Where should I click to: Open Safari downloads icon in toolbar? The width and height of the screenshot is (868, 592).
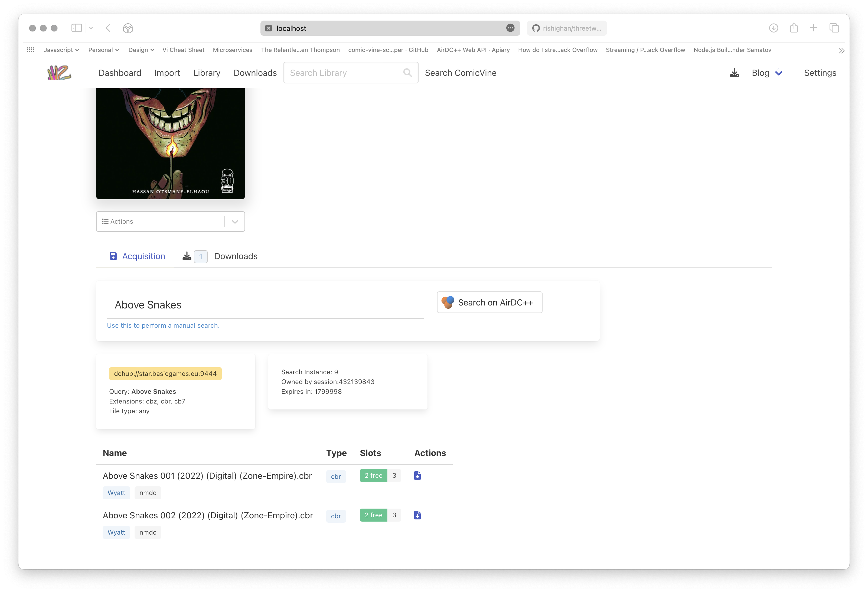coord(774,28)
